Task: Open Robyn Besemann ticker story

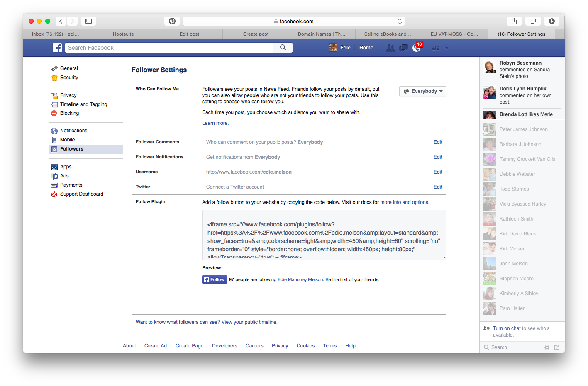Action: [522, 70]
